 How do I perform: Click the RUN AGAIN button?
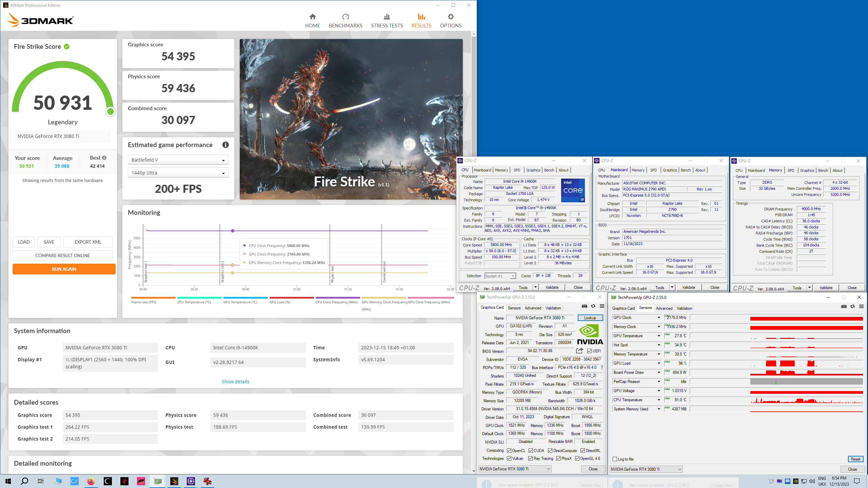pos(64,269)
